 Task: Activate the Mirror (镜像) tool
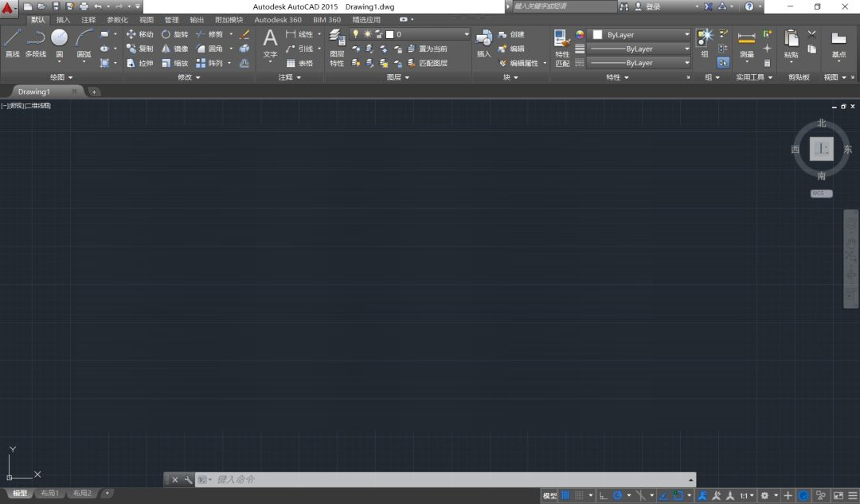tap(181, 48)
